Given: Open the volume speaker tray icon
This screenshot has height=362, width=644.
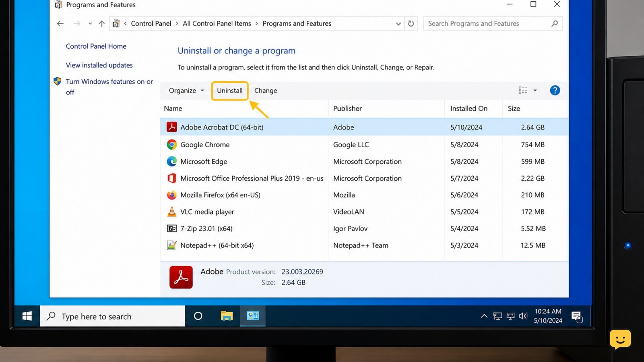Looking at the screenshot, I should 523,316.
